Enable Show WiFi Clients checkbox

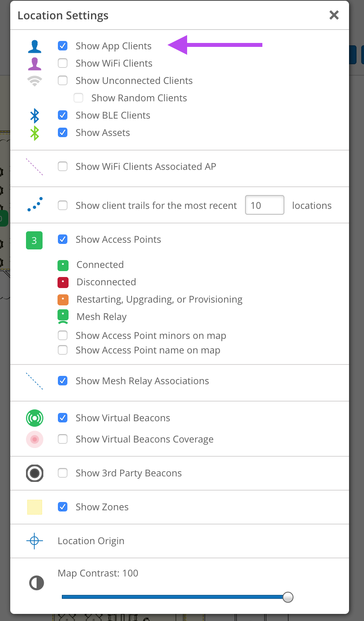[63, 63]
